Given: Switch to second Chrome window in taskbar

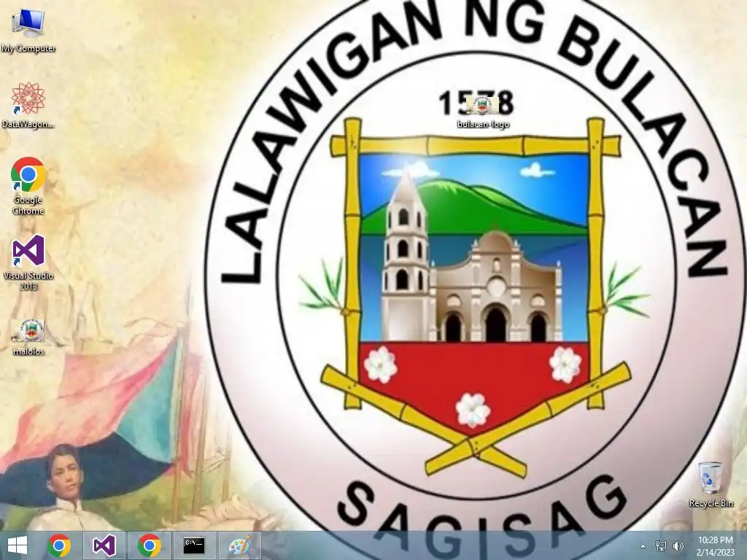Looking at the screenshot, I should pos(149,545).
